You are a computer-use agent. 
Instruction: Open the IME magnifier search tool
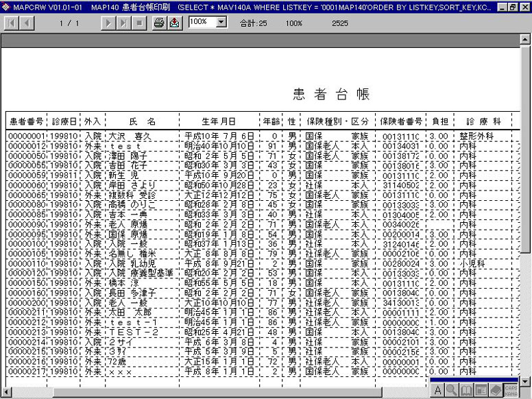point(452,390)
